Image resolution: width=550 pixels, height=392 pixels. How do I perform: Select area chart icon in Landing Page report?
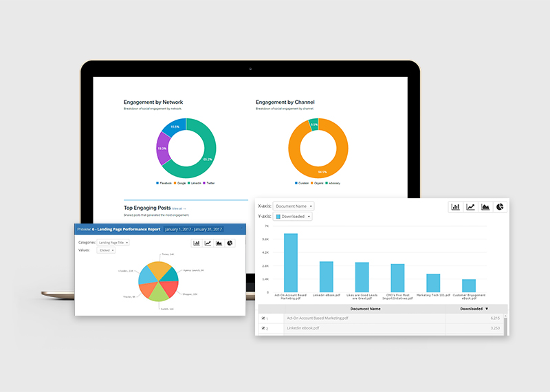(219, 243)
